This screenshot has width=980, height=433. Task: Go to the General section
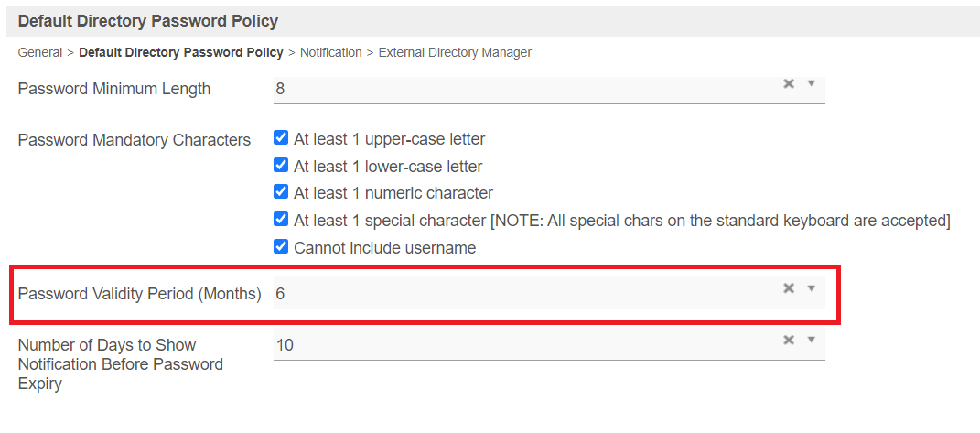coord(40,52)
